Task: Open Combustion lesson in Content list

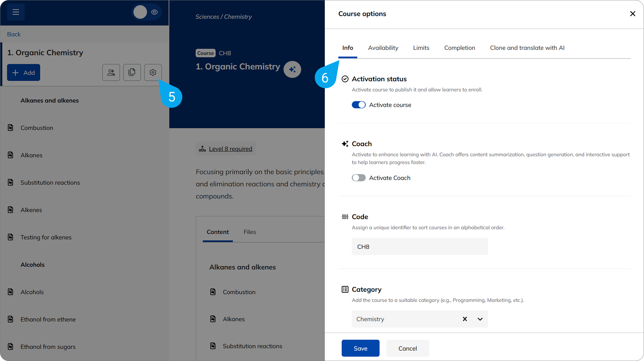Action: [x=239, y=292]
